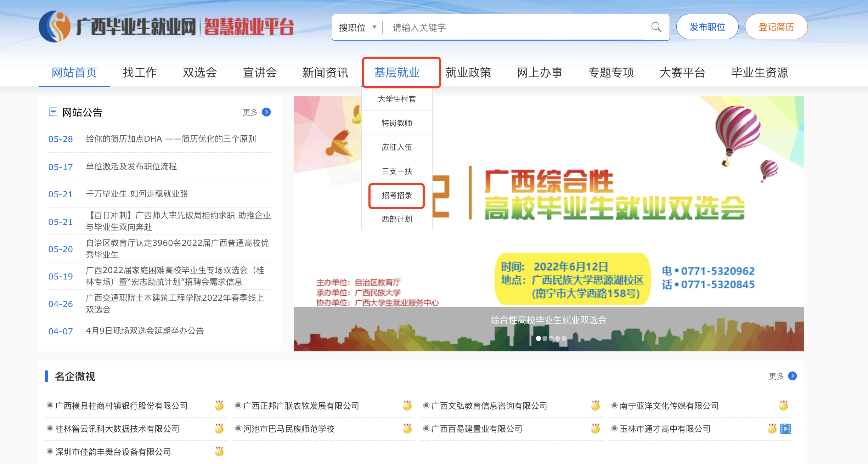This screenshot has height=464, width=868.
Task: Click video icon next to 玉林市通才高中有限公司
Action: pos(785,429)
